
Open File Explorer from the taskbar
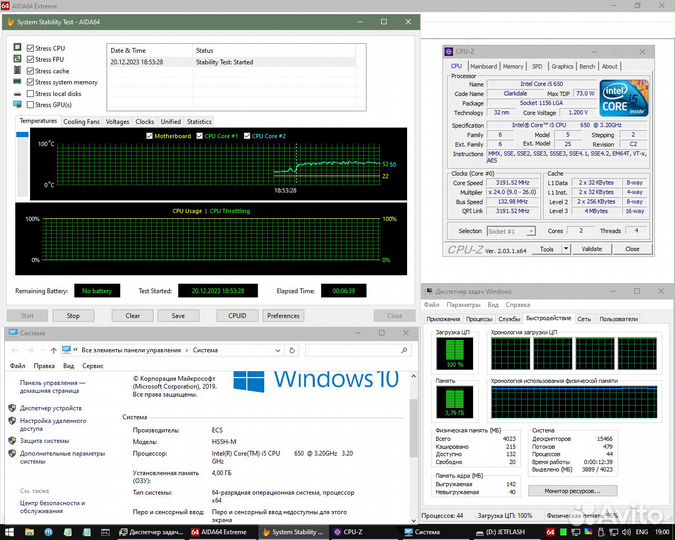(29, 532)
